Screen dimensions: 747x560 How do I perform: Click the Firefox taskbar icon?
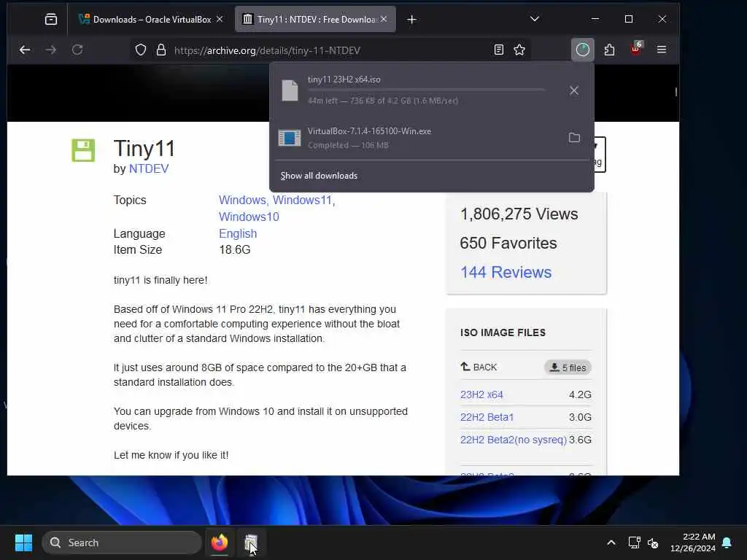coord(219,542)
